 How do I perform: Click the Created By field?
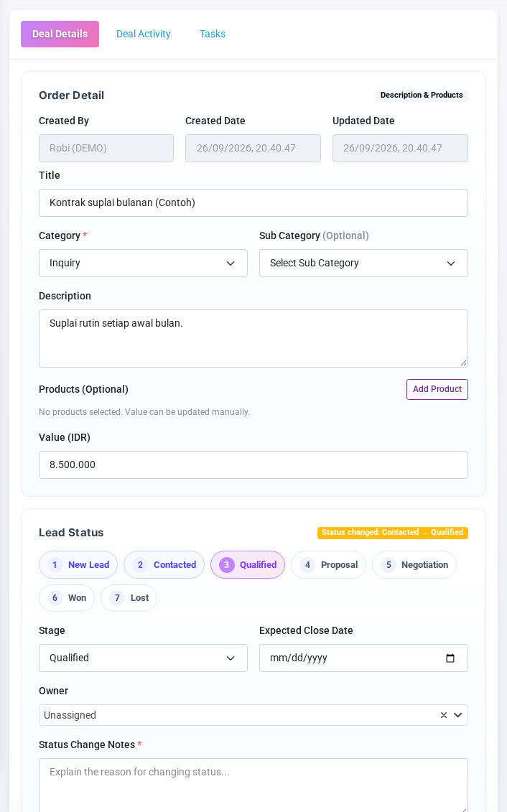[106, 148]
